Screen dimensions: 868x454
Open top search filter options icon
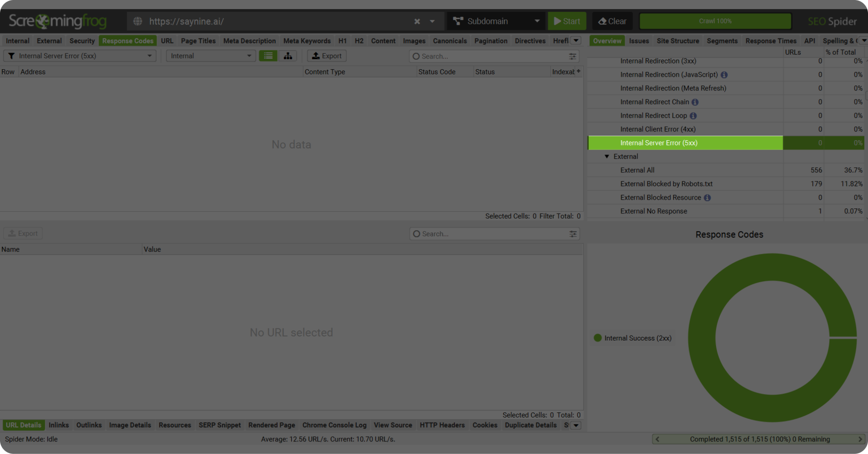point(572,57)
